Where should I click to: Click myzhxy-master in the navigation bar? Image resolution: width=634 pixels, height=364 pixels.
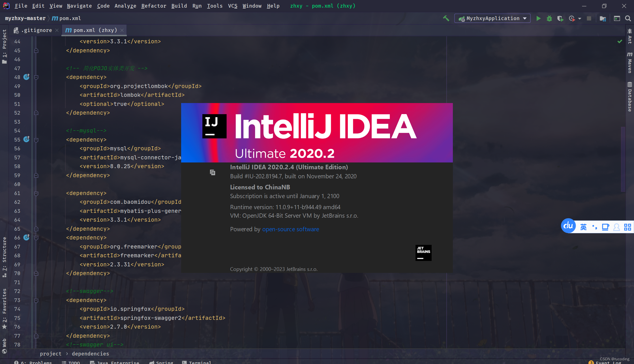click(x=25, y=18)
